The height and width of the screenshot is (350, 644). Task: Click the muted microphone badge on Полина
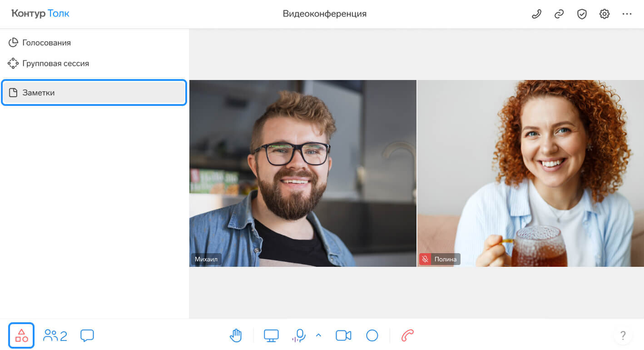[x=425, y=260]
